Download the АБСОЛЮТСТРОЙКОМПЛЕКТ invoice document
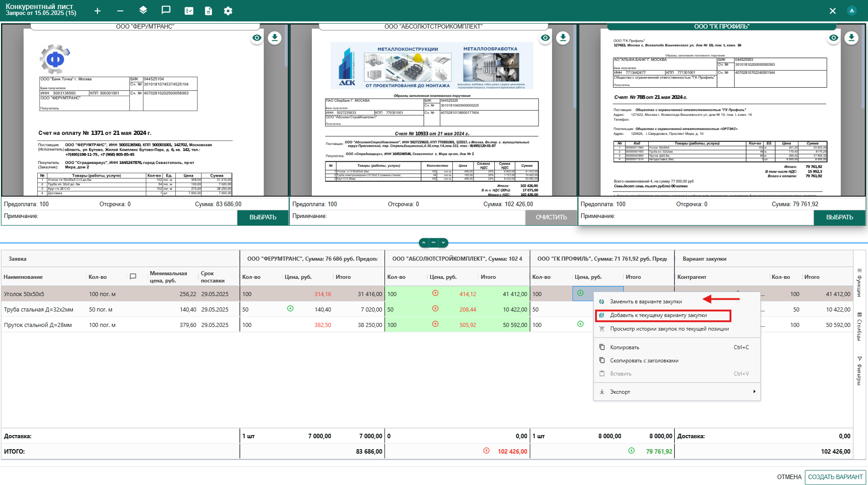Viewport: 868px width, 485px height. 563,38
